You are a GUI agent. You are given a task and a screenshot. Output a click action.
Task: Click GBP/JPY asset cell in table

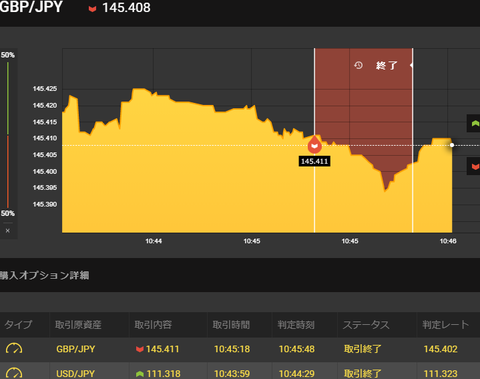75,349
